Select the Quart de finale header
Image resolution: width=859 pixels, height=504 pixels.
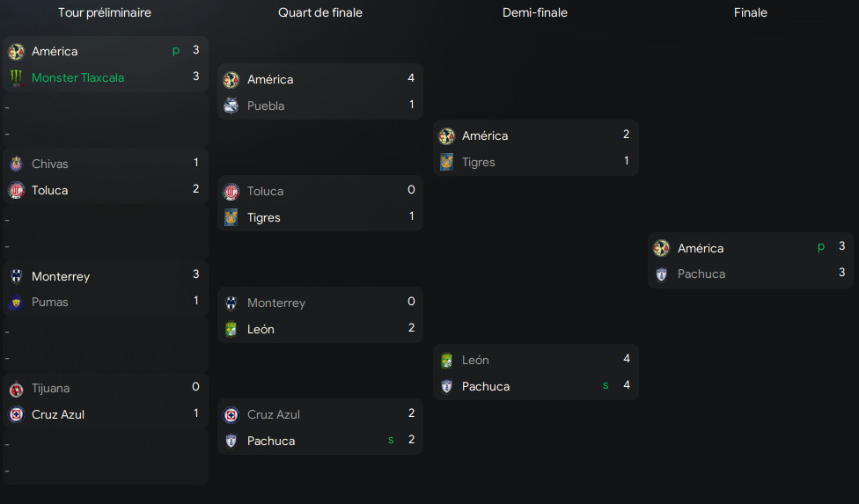click(x=319, y=12)
